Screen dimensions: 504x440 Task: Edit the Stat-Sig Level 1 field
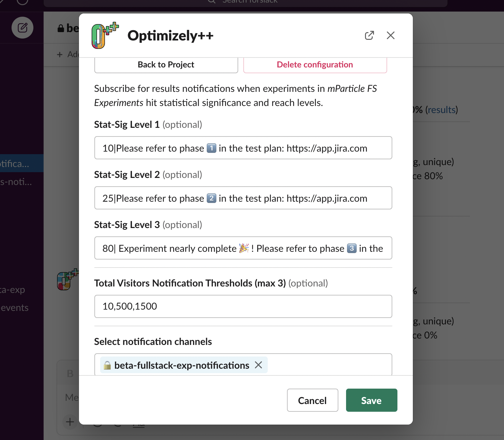coord(243,148)
